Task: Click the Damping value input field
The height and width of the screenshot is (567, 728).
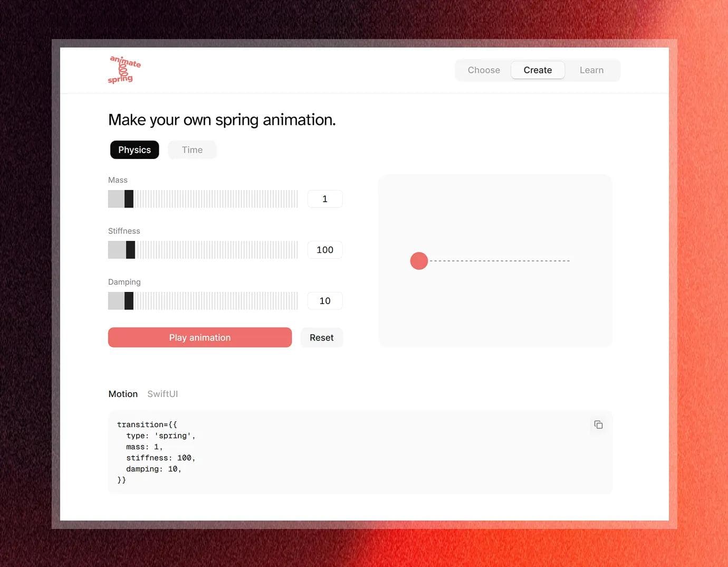Action: (325, 301)
